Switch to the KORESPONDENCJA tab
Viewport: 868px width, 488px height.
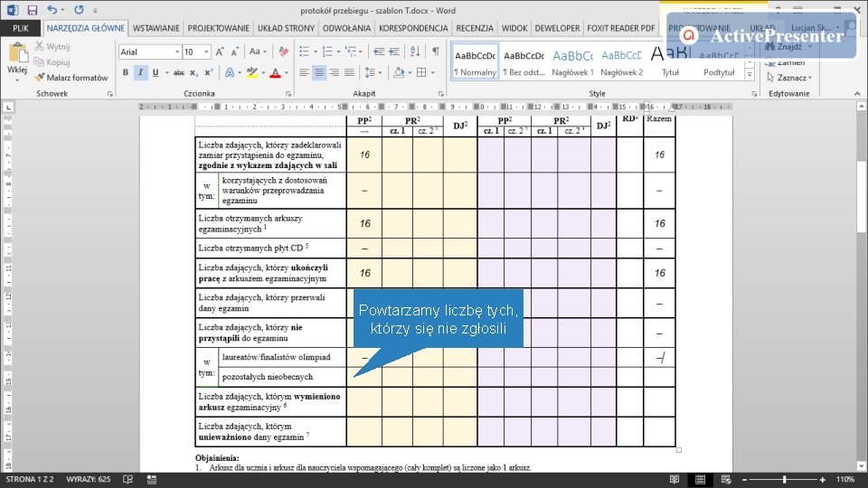pyautogui.click(x=413, y=28)
